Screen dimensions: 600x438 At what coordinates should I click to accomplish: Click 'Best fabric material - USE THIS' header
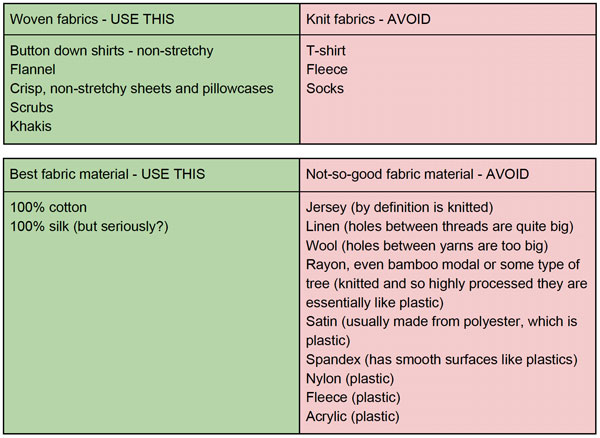[107, 174]
